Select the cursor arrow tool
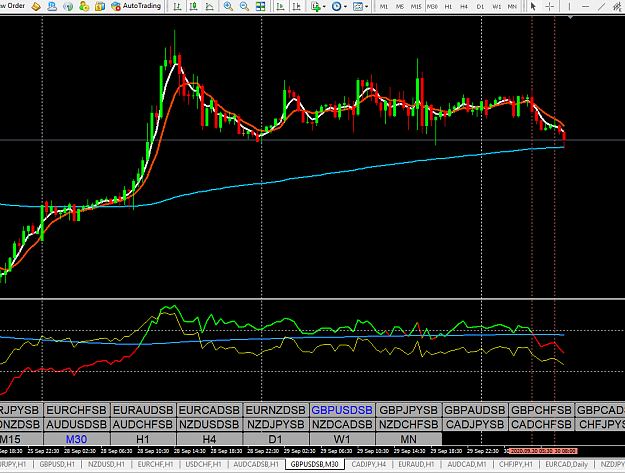Viewport: 625px width, 473px height. [x=533, y=6]
